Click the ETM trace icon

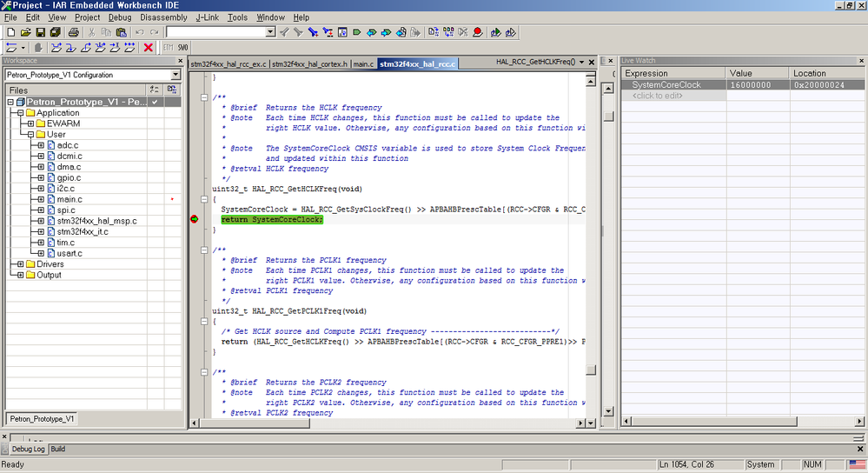(x=169, y=48)
